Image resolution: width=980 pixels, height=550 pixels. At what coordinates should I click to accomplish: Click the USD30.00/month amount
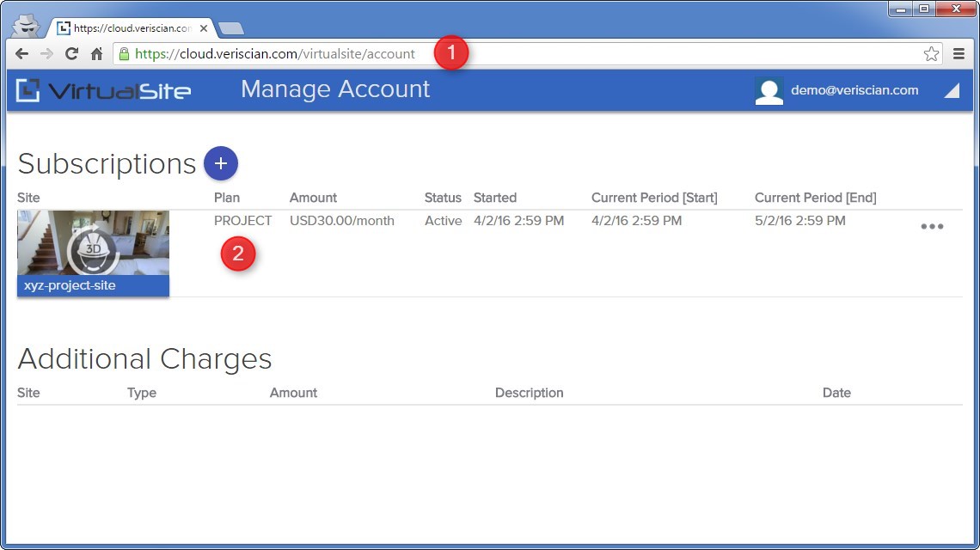tap(342, 221)
